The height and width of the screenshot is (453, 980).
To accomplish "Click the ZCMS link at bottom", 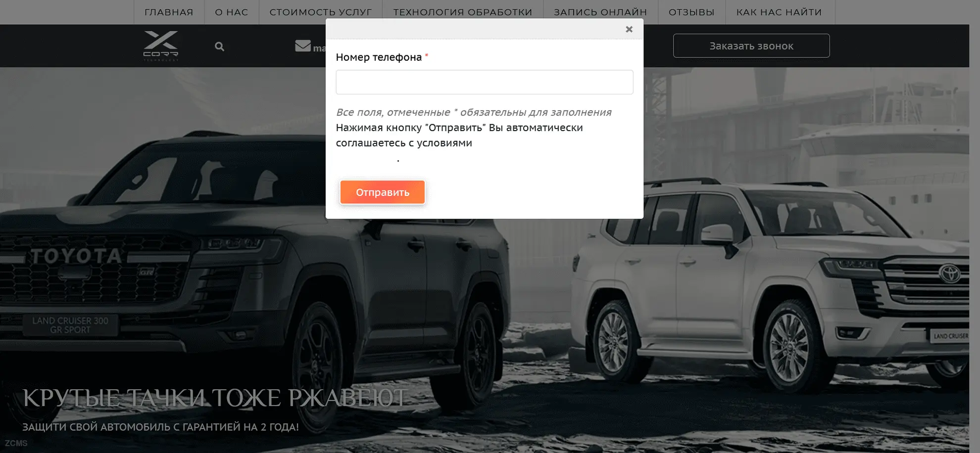I will click(16, 443).
